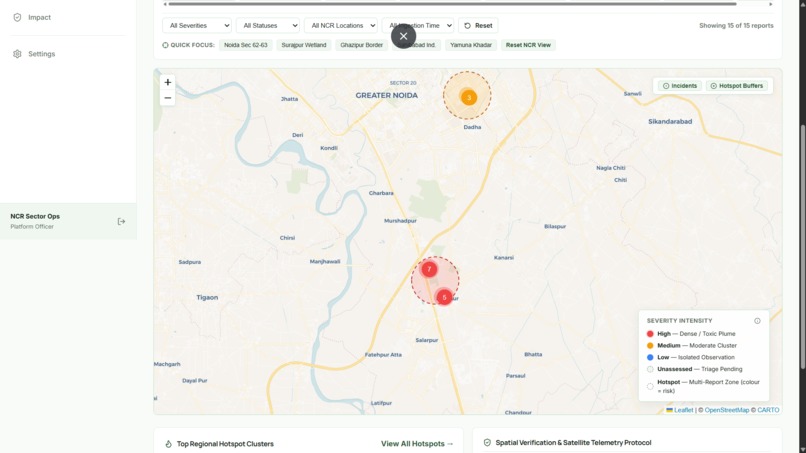Click the Tigaon map label
806x453 pixels.
[x=207, y=298]
